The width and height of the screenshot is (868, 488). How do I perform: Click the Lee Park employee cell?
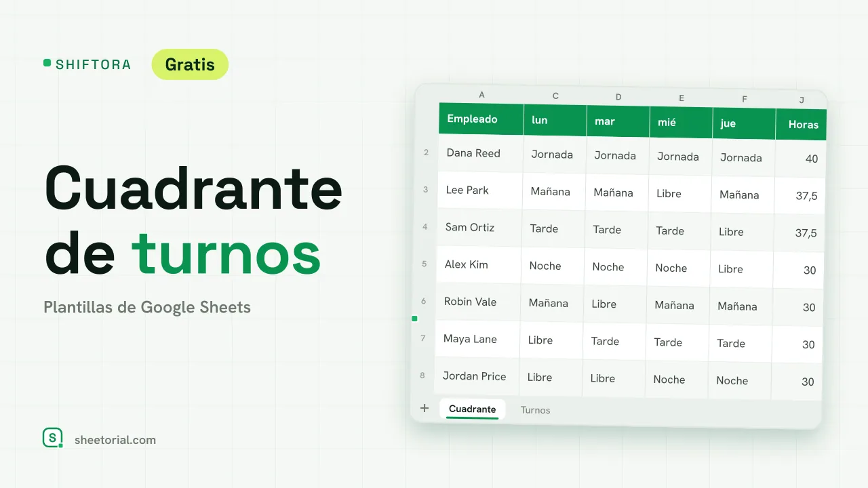[x=479, y=190]
